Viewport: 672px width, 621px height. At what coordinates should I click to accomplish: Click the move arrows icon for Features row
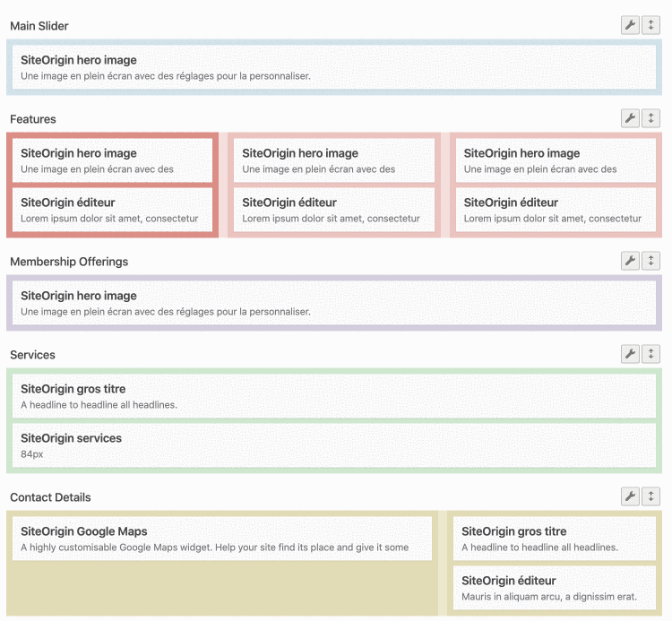pos(651,118)
